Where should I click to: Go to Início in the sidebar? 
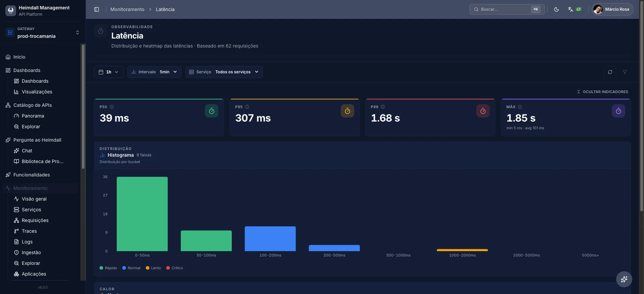pos(40,57)
